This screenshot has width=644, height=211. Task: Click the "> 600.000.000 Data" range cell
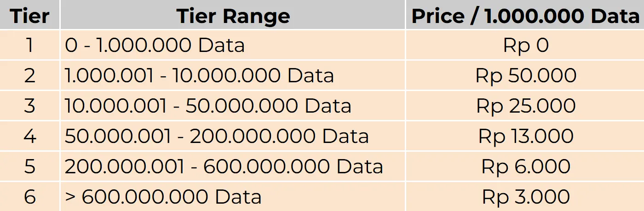(x=163, y=197)
